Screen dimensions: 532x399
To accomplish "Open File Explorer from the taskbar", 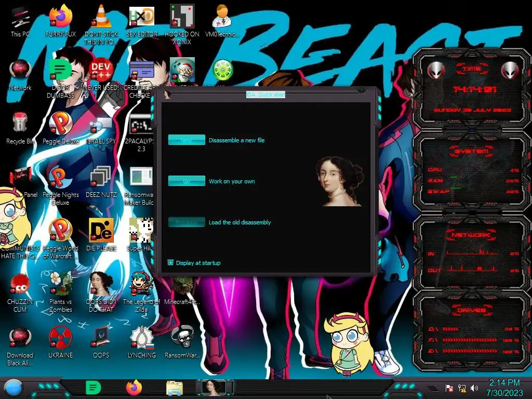I will coord(175,388).
